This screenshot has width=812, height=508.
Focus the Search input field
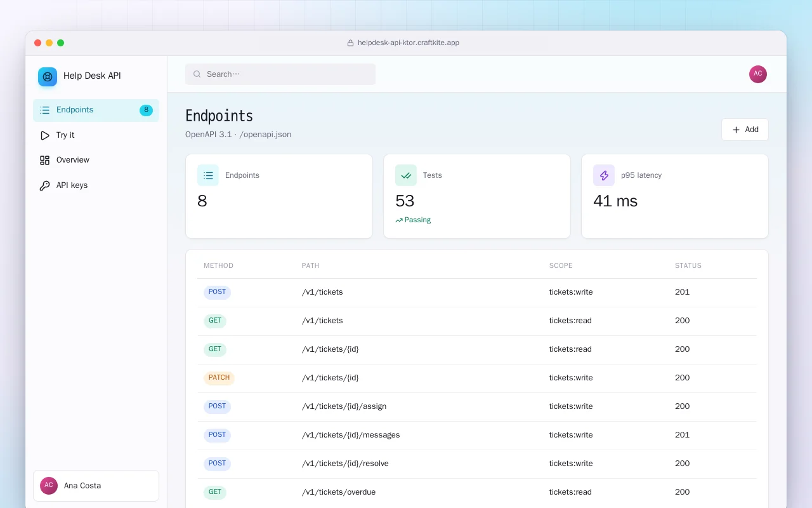click(x=280, y=74)
